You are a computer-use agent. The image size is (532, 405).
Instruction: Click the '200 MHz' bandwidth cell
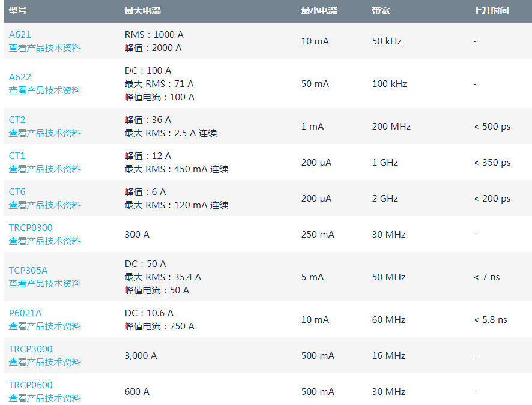point(391,127)
